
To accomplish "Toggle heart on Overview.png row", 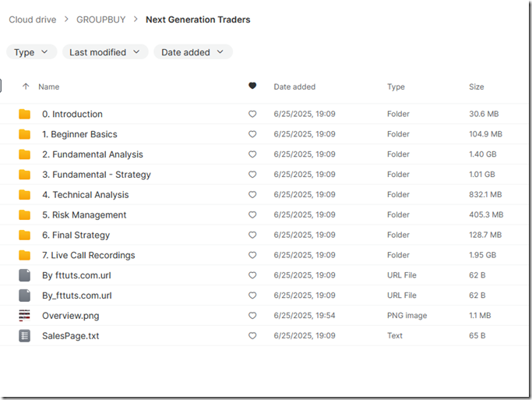I will 252,316.
